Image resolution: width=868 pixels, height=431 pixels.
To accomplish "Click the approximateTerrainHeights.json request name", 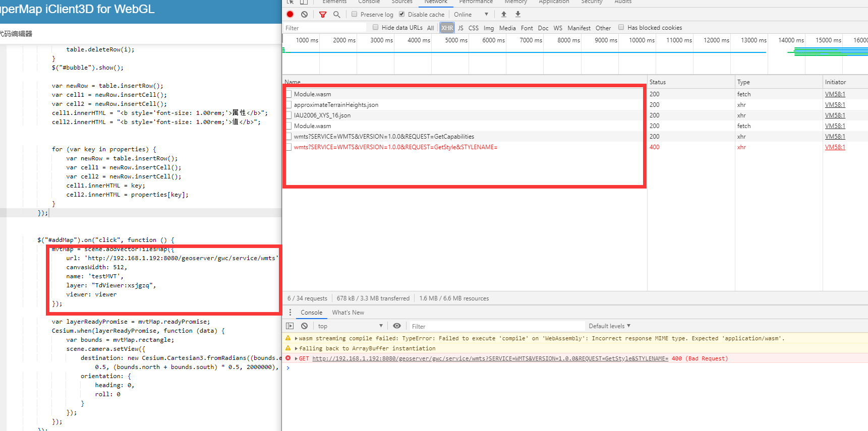I will [x=336, y=105].
